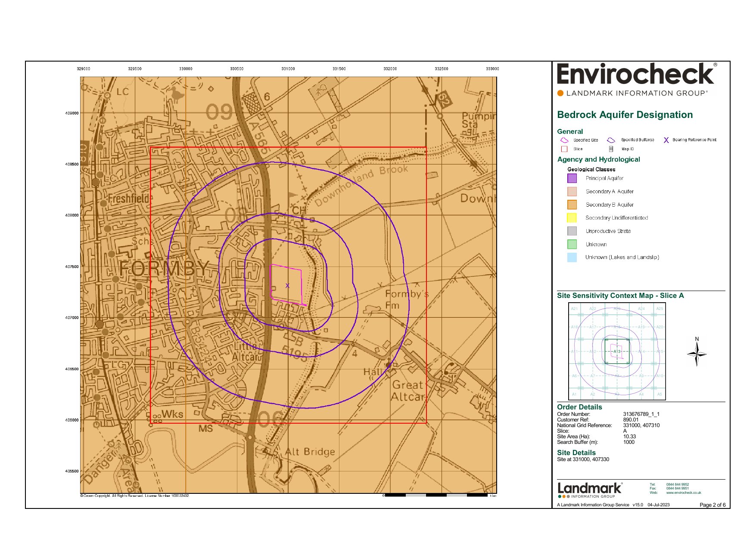
Task: Click the Specified Buffer(s) legend icon
Action: tap(611, 140)
